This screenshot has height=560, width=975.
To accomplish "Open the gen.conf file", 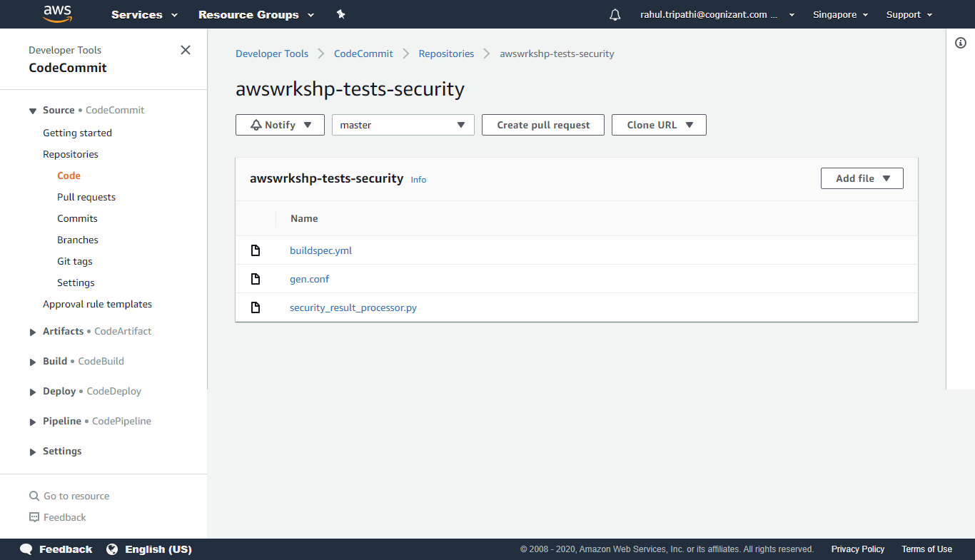I will [x=309, y=279].
